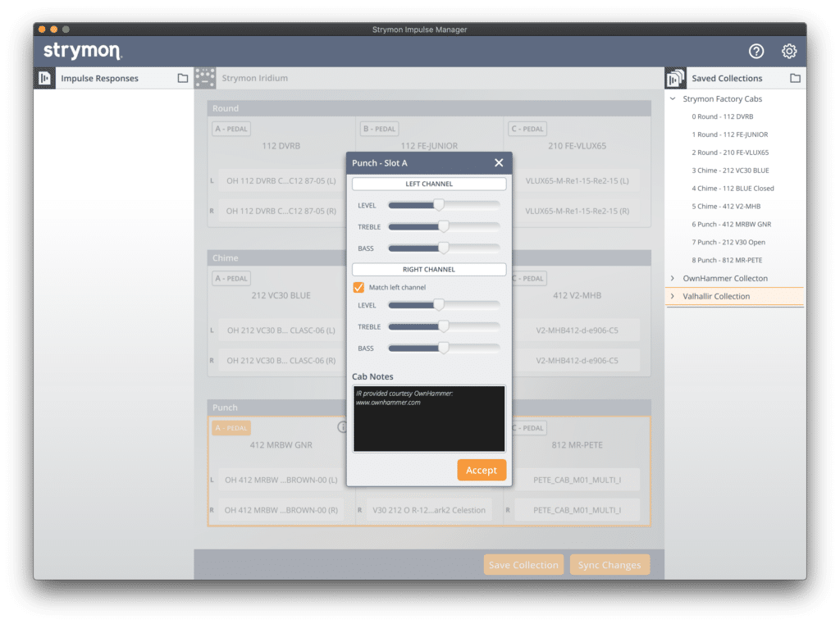Adjust the left channel LEVEL slider

(x=439, y=205)
